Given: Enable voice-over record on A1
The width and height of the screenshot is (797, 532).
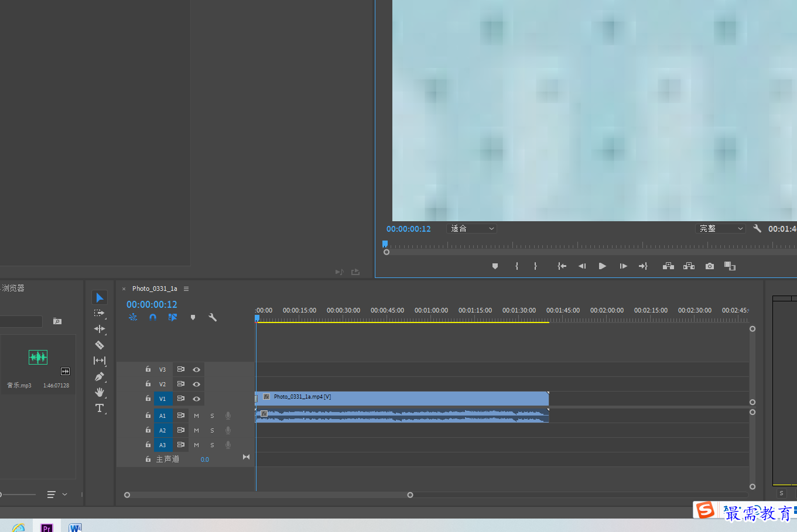Looking at the screenshot, I should click(228, 416).
